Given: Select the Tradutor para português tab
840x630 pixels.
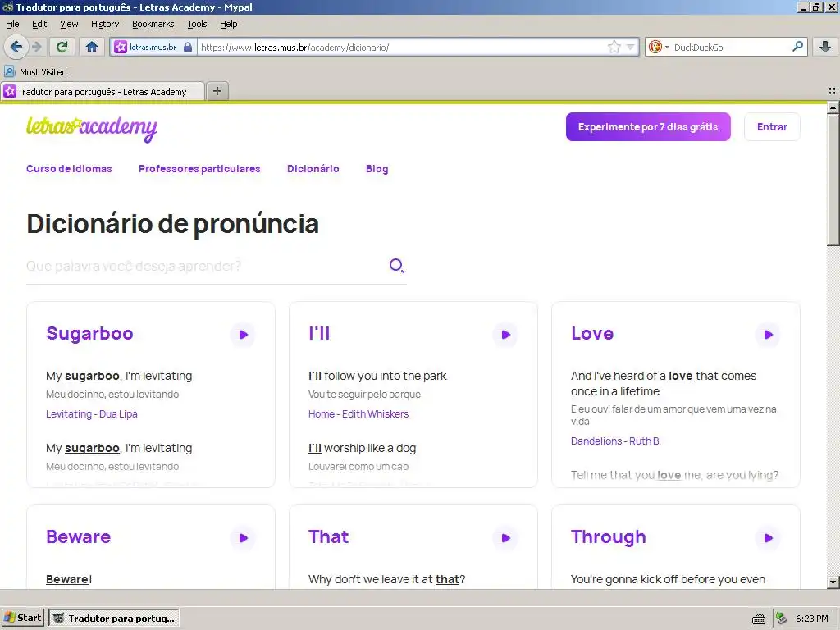Looking at the screenshot, I should [103, 92].
